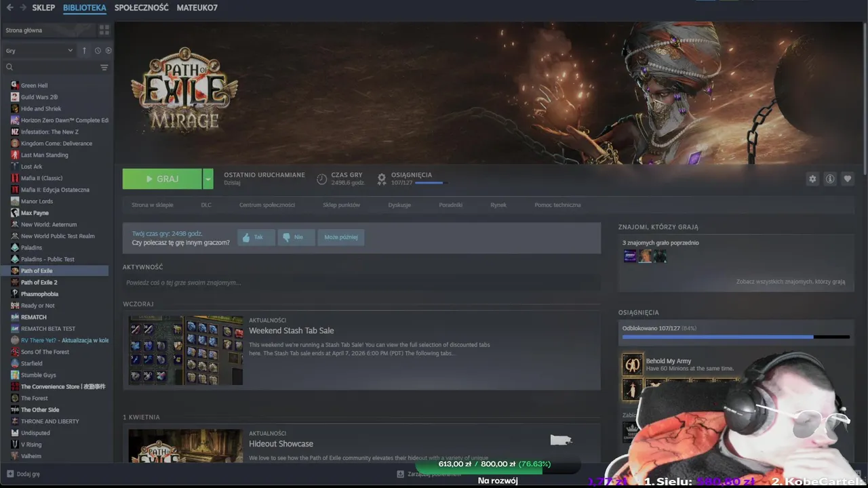Click the trophy icon beside Osiągnięcia

(x=382, y=179)
